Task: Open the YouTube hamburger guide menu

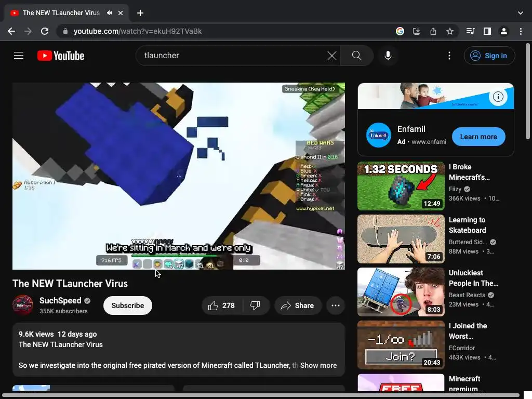Action: [19, 56]
